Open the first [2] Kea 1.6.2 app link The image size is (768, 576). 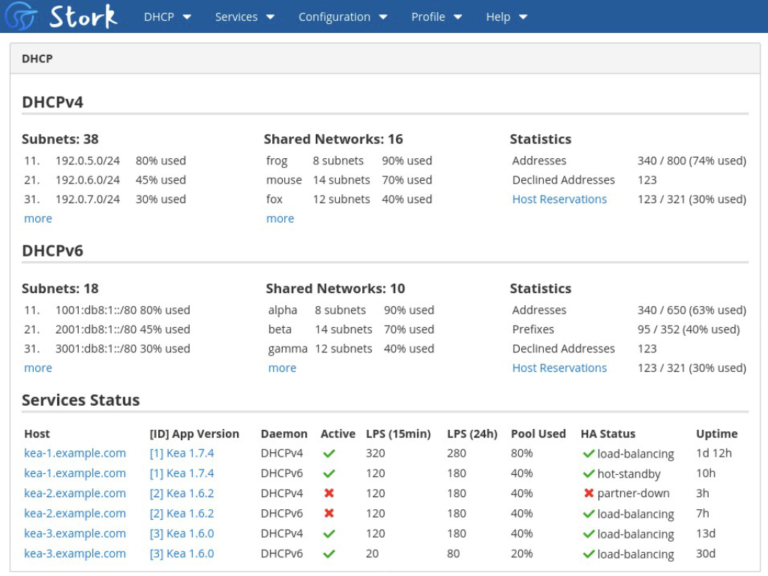181,493
